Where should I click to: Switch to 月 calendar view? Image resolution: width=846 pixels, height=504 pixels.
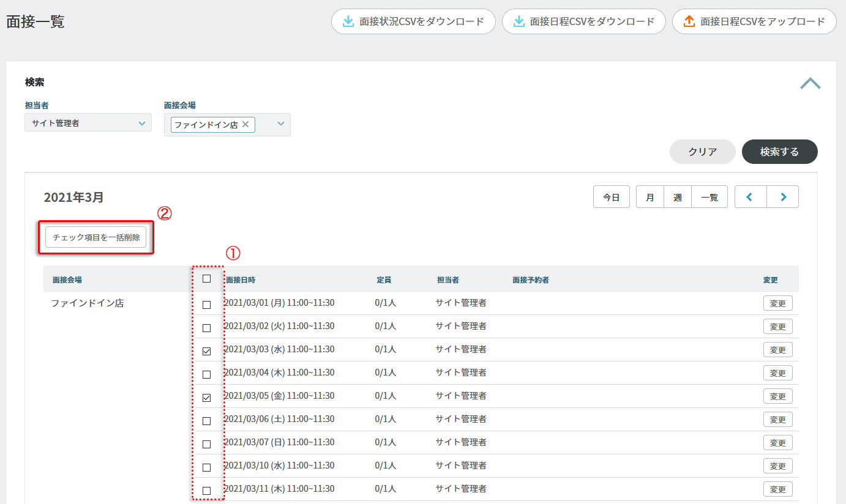point(650,197)
